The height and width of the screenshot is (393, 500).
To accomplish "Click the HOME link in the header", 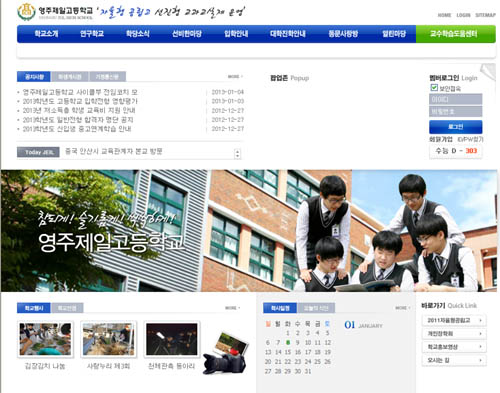I will click(444, 15).
